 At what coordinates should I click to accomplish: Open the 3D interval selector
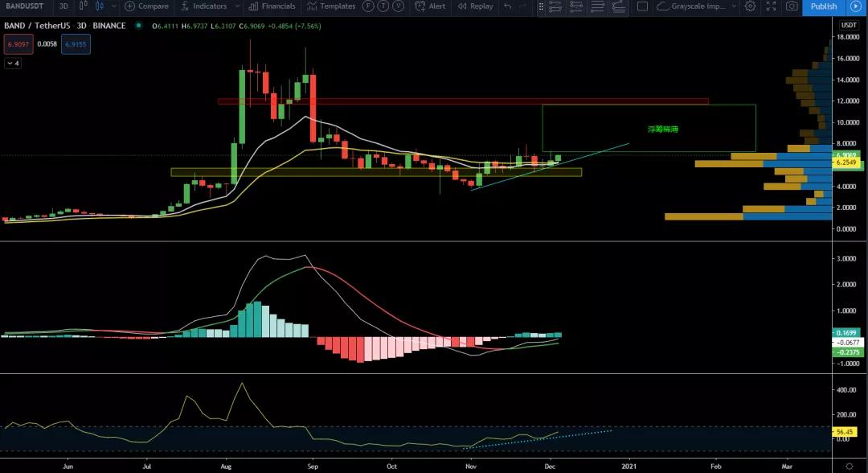pos(63,6)
